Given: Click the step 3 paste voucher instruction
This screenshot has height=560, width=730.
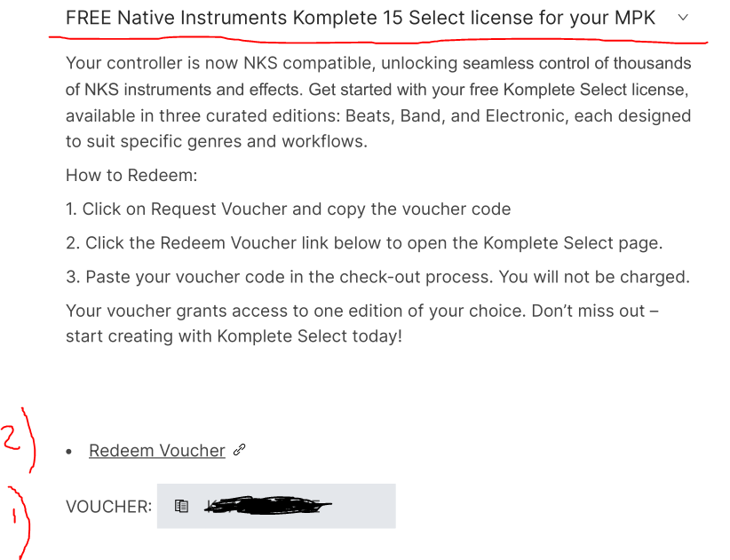Looking at the screenshot, I should click(x=377, y=277).
